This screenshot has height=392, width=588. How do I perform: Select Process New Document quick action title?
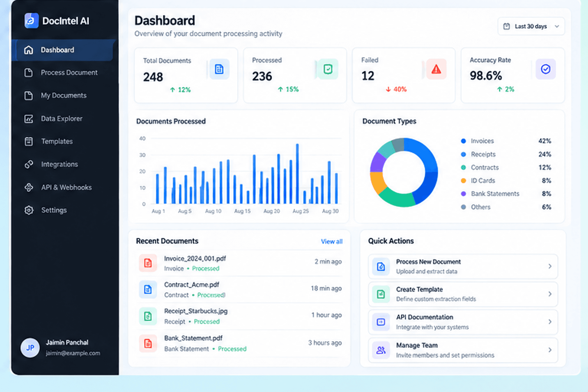pyautogui.click(x=428, y=262)
